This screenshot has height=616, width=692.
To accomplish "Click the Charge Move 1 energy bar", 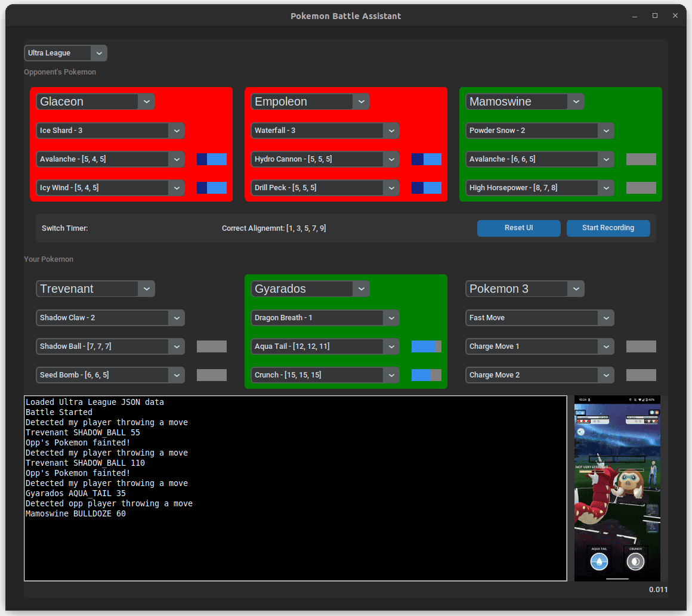I will (641, 346).
